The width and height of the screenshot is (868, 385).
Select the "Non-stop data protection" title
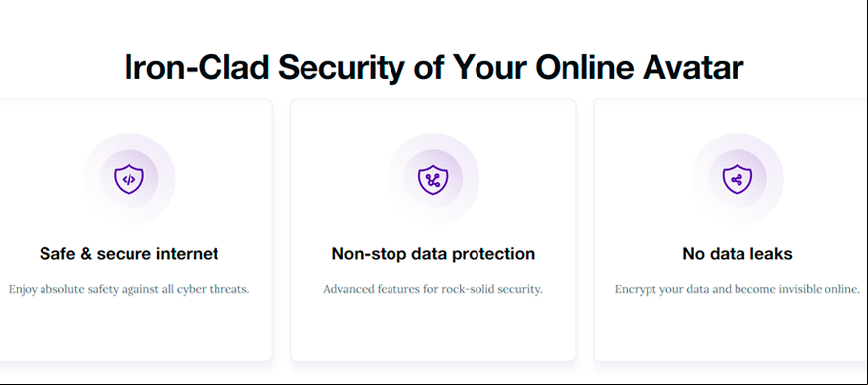(433, 254)
